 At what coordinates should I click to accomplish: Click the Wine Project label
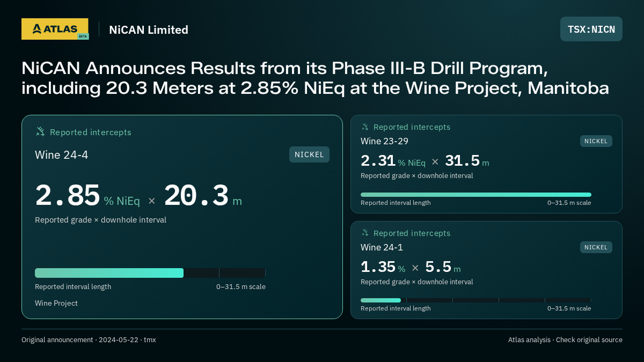click(56, 303)
